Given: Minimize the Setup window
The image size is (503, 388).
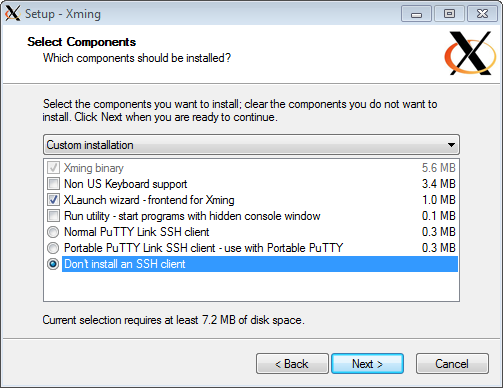Looking at the screenshot, I should coord(416,14).
